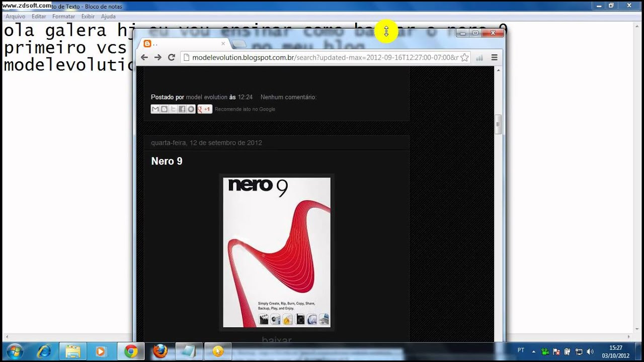Switch to Google Chrome in the taskbar

[x=131, y=351]
